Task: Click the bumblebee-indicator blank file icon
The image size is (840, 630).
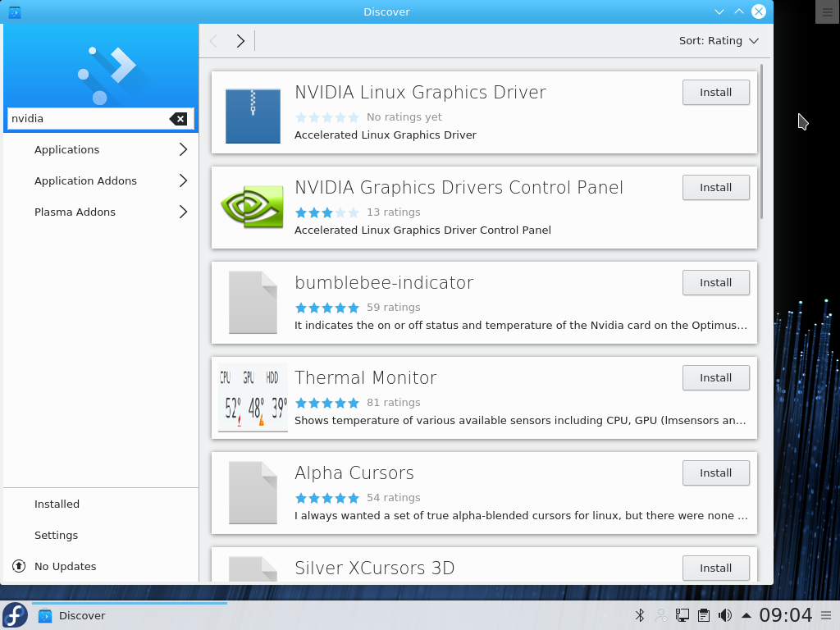Action: coord(253,302)
